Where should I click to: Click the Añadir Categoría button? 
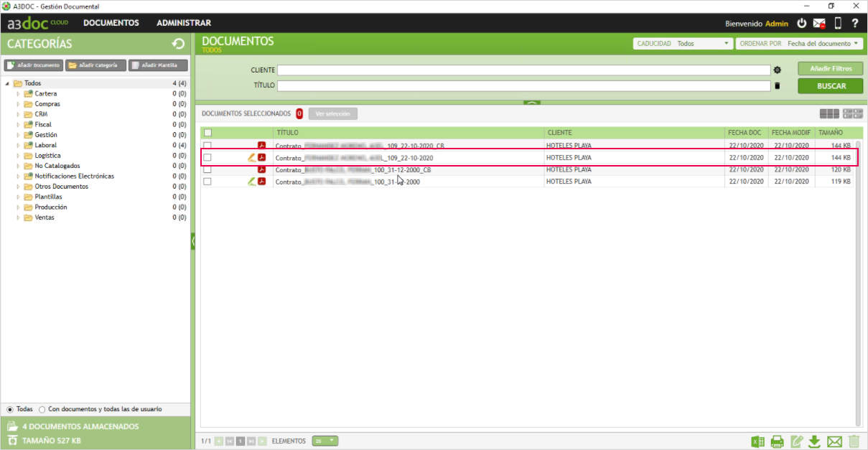[96, 65]
